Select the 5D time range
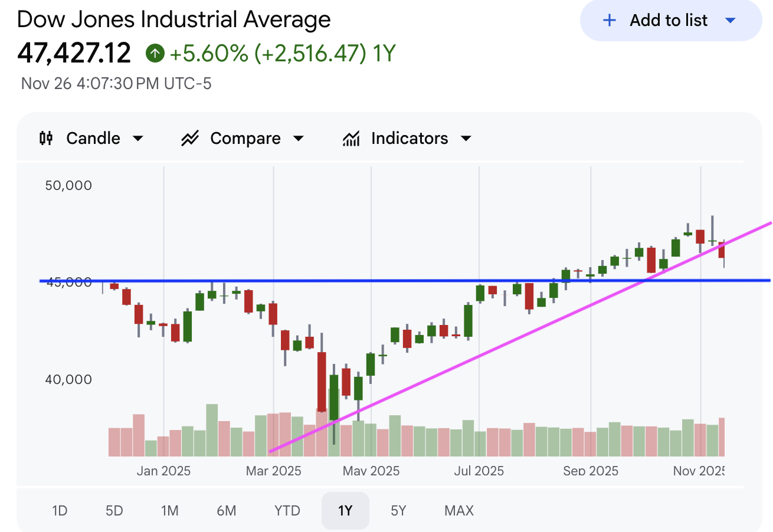This screenshot has width=773, height=532. (114, 510)
